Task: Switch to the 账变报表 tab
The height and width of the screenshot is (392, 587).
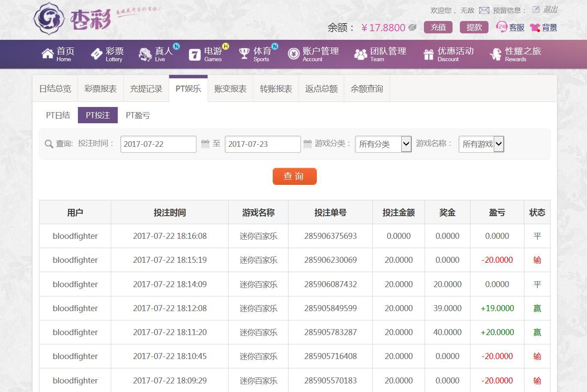Action: (x=230, y=89)
